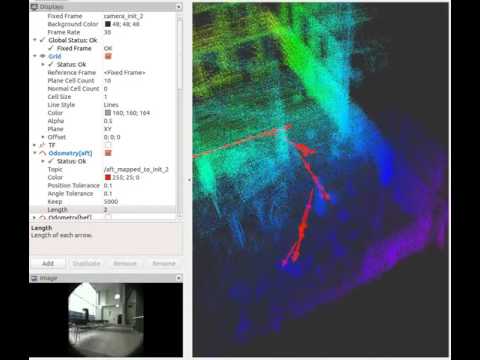The height and width of the screenshot is (360, 480).
Task: Click the Odometry(bef) display icon
Action: (43, 218)
